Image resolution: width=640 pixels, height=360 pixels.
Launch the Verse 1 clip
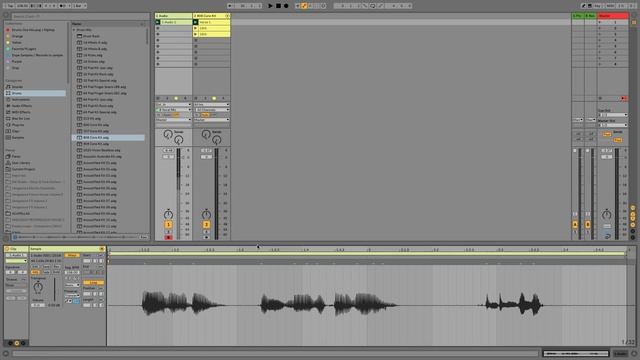pos(196,22)
